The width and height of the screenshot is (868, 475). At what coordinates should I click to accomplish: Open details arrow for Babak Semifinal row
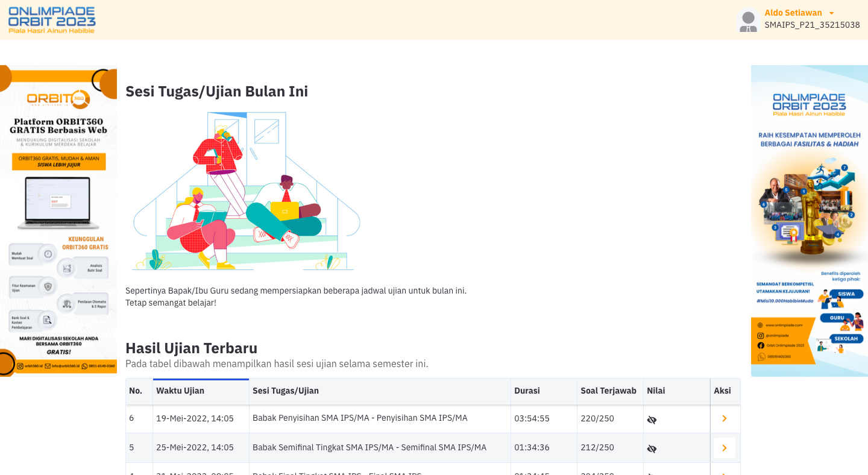(724, 448)
